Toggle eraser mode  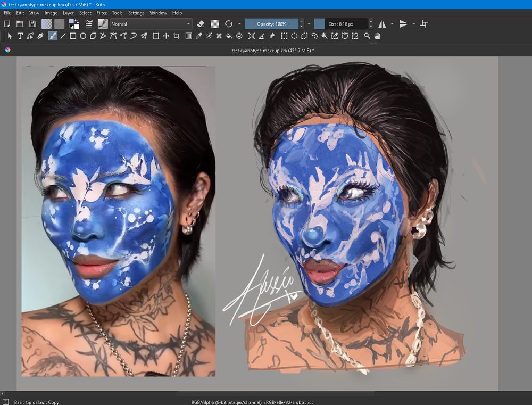point(201,24)
